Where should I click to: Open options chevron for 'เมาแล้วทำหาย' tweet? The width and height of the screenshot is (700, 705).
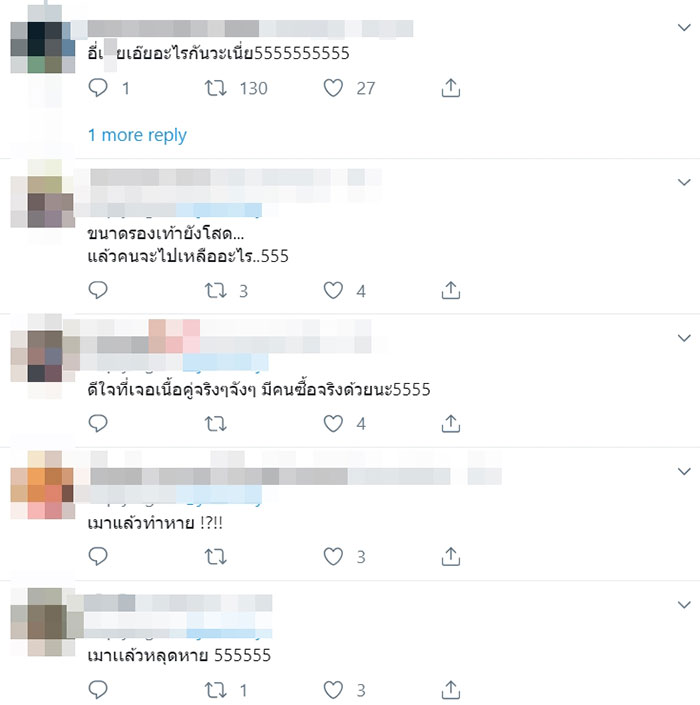pos(684,471)
